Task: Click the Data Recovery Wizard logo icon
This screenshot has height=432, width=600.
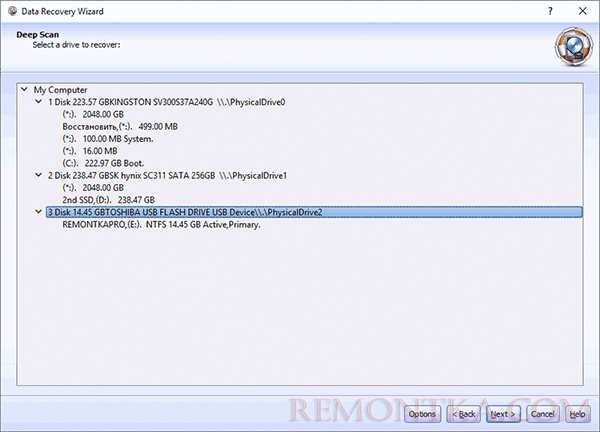Action: click(x=569, y=45)
